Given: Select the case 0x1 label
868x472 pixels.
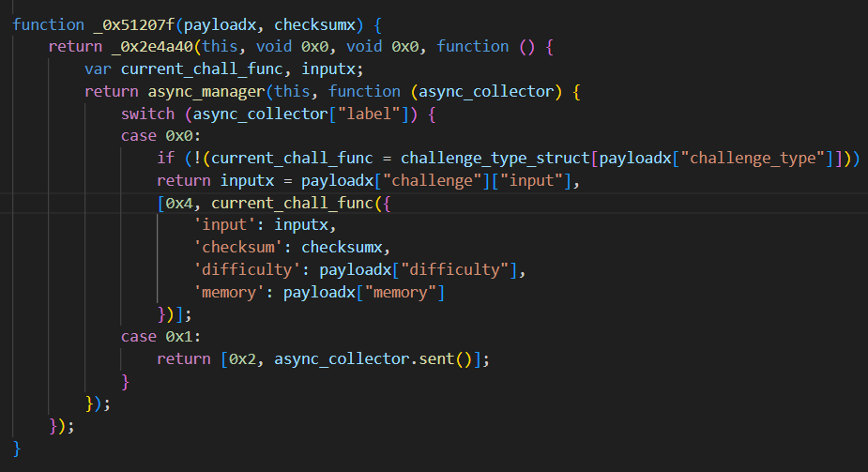Looking at the screenshot, I should point(160,337).
